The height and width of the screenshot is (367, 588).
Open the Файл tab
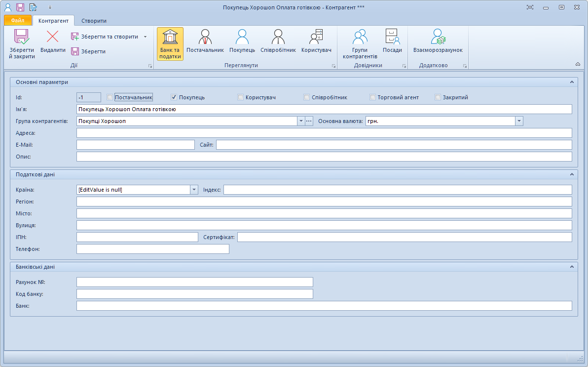[18, 20]
